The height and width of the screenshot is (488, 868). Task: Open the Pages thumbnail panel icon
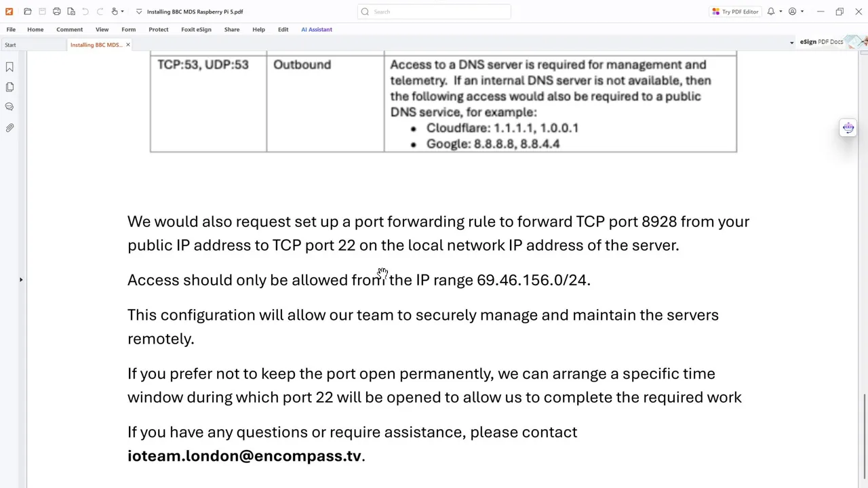coord(9,87)
